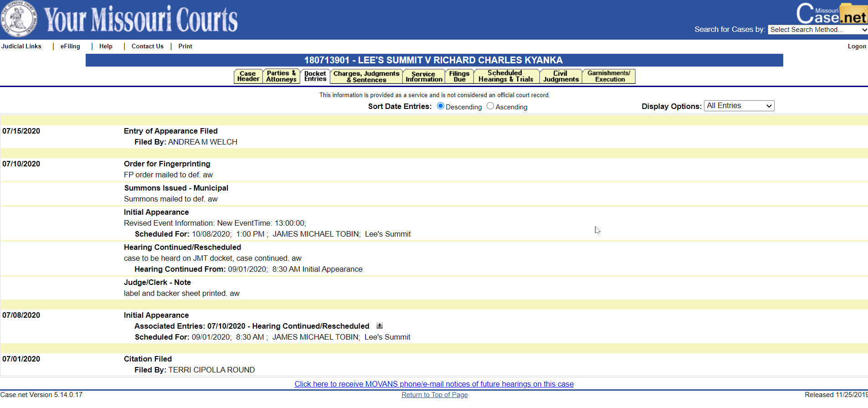Click the 'Your Missouri Courts' banner title
This screenshot has width=868, height=408.
141,19
